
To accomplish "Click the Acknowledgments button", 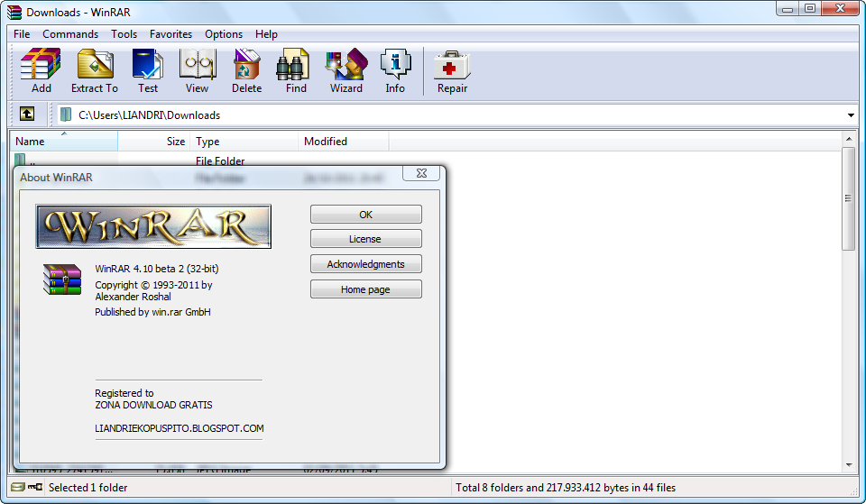I will coord(365,264).
